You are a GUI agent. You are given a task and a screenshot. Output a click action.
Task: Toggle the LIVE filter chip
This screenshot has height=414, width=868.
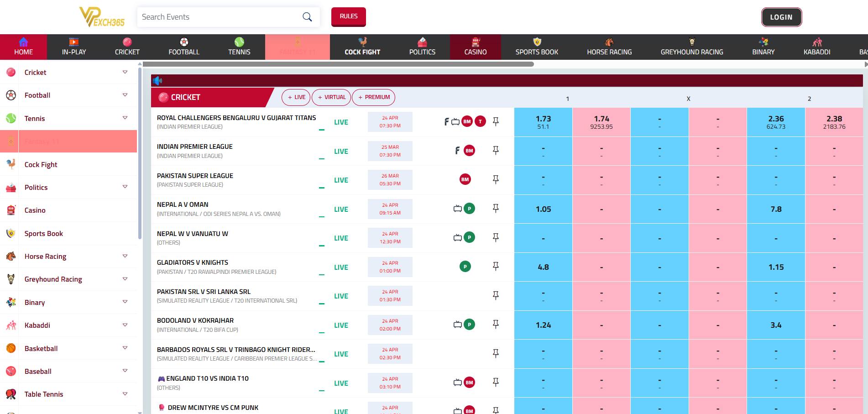[296, 97]
